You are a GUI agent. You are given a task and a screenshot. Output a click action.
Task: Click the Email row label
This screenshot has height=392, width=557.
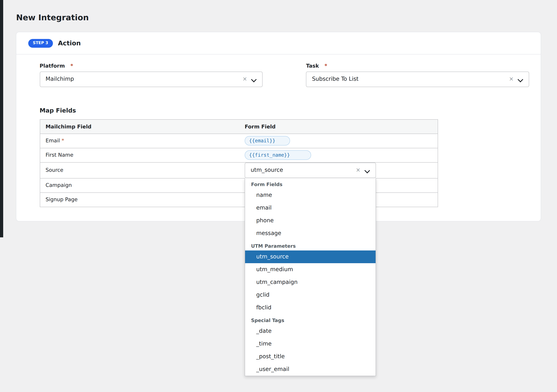tap(53, 141)
